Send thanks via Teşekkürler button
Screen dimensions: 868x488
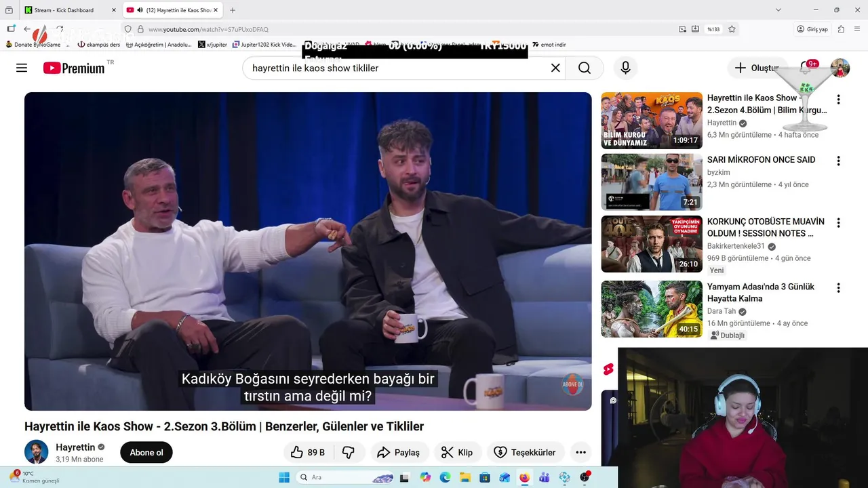point(526,452)
